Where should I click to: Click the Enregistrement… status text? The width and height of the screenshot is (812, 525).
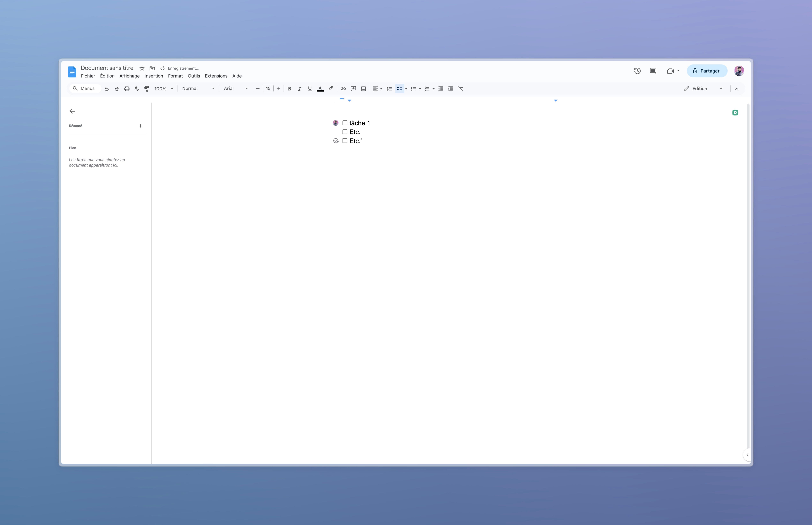coord(183,69)
